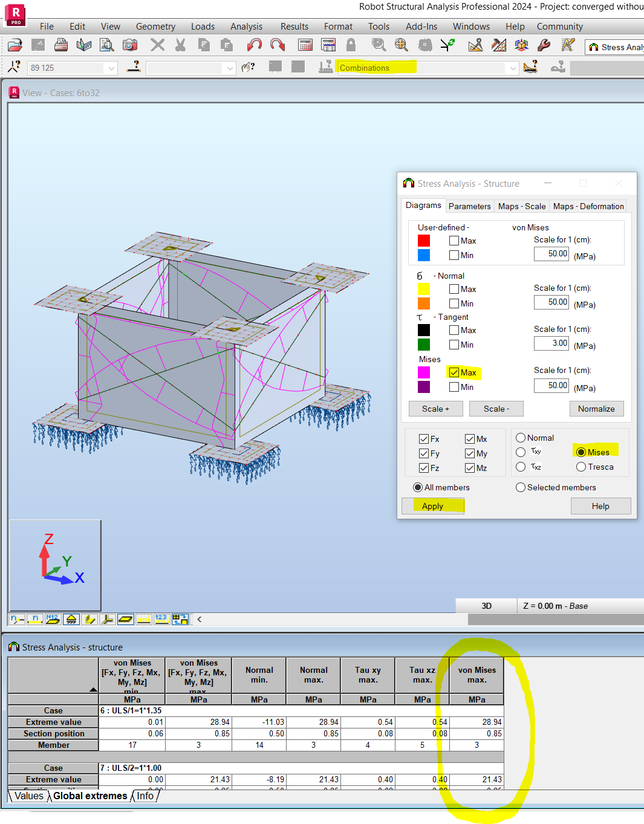Undo the last action using the red undo arrow
The width and height of the screenshot is (644, 824).
click(254, 45)
